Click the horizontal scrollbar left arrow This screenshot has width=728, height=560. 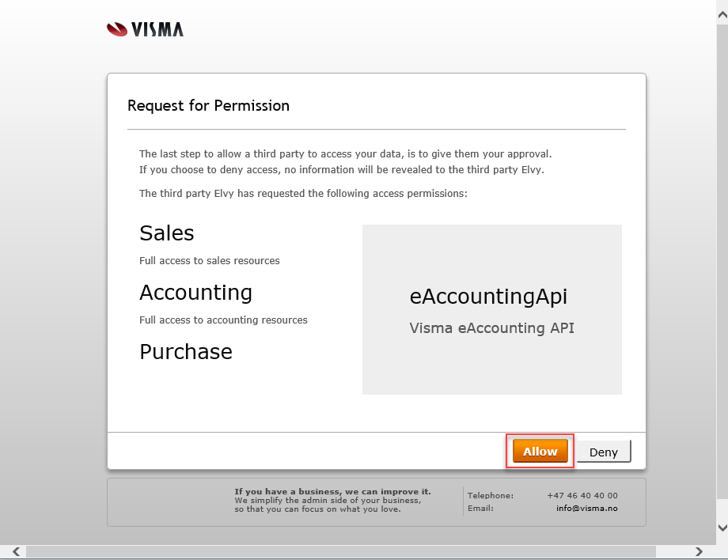tap(17, 551)
